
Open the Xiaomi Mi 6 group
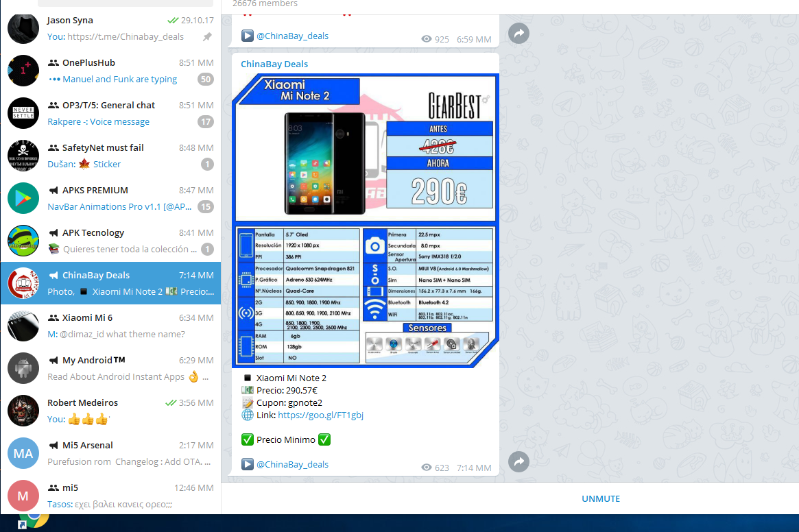[x=110, y=326]
